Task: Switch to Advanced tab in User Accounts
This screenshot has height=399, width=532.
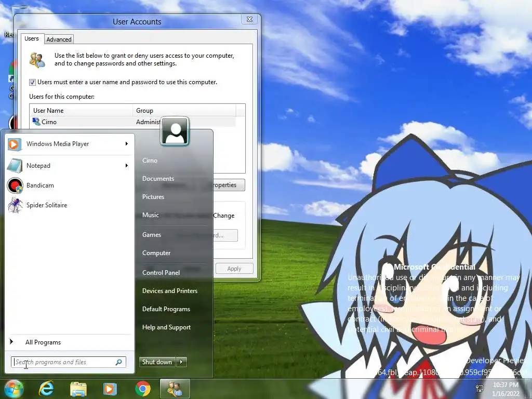Action: point(59,39)
